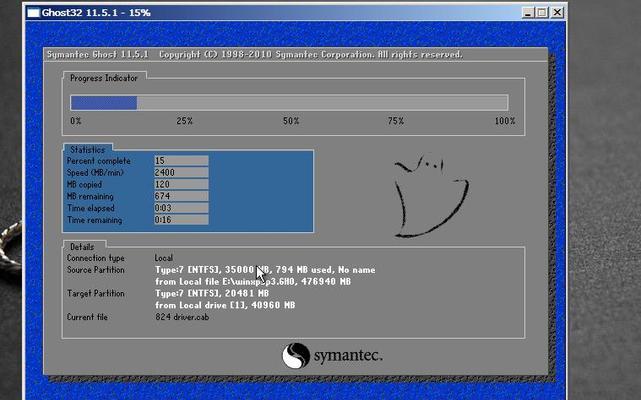641x400 pixels.
Task: Click the Ghost32 title bar system icon
Action: click(34, 13)
